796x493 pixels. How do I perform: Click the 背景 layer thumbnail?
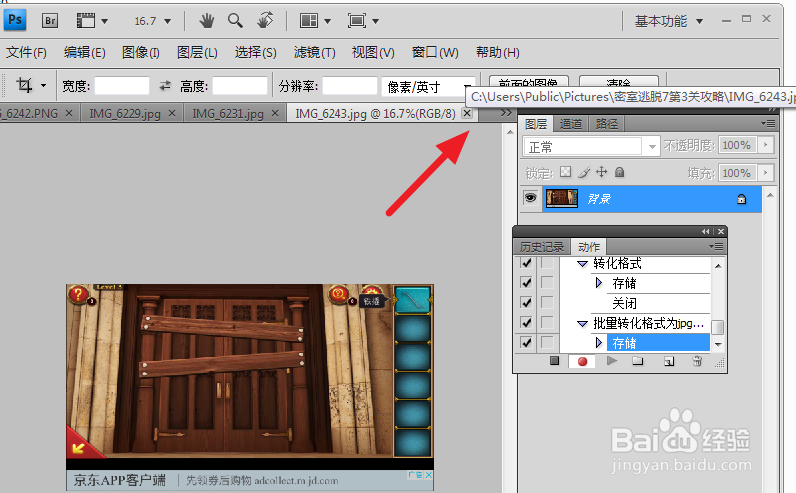[561, 198]
